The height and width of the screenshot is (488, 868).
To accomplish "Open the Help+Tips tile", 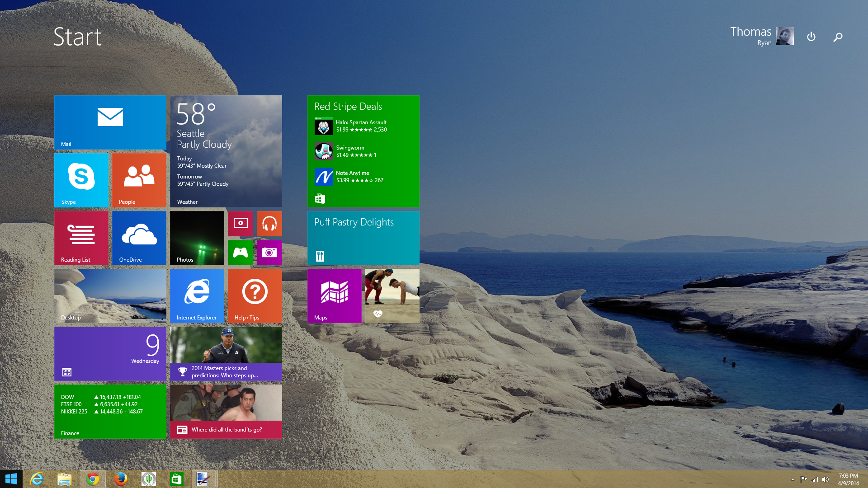I will (x=255, y=296).
